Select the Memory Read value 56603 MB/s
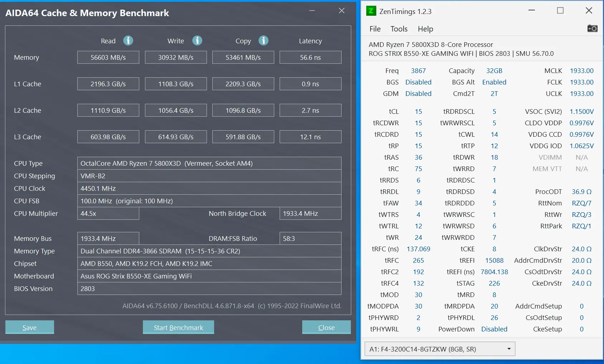Screen dimensions: 604x364 coord(108,57)
